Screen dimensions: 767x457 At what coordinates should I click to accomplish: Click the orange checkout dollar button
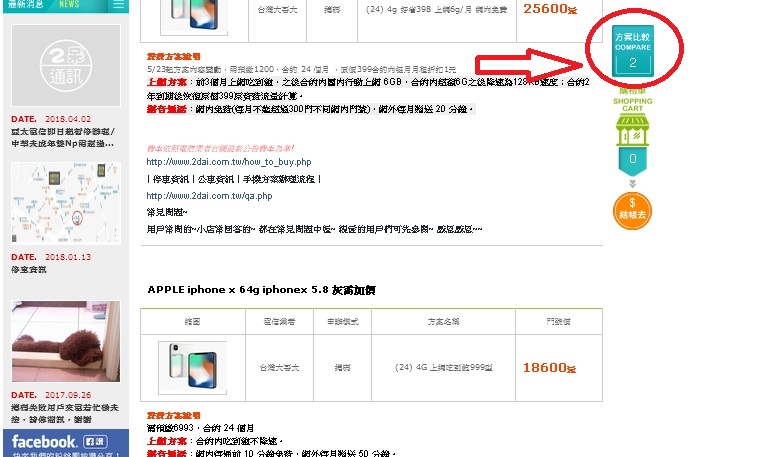(x=632, y=211)
